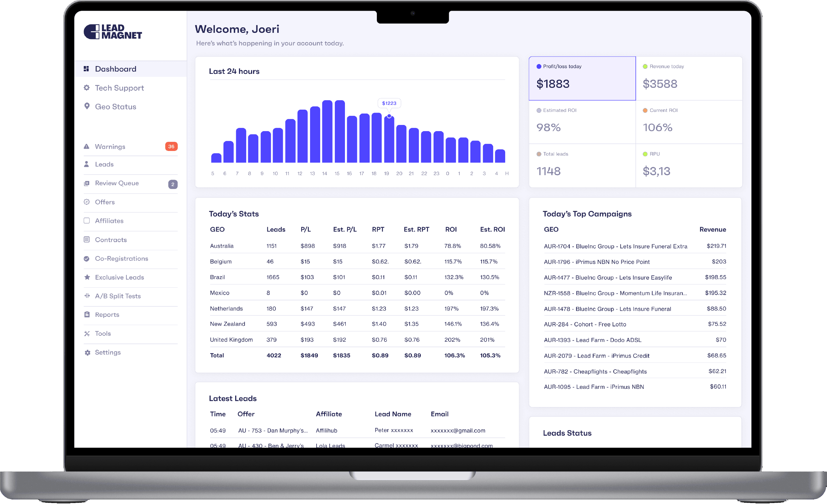The height and width of the screenshot is (504, 827).
Task: Select the Tech Support menu item
Action: [x=119, y=87]
